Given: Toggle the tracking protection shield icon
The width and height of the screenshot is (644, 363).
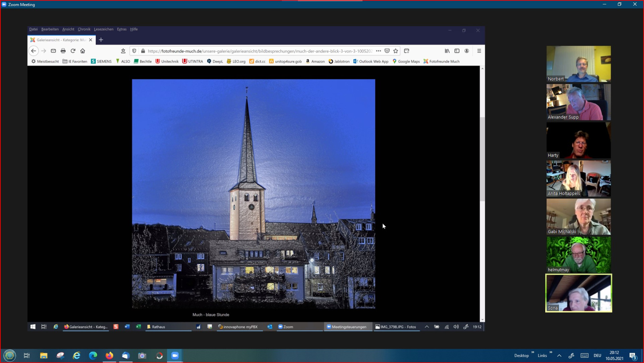Looking at the screenshot, I should coord(134,51).
